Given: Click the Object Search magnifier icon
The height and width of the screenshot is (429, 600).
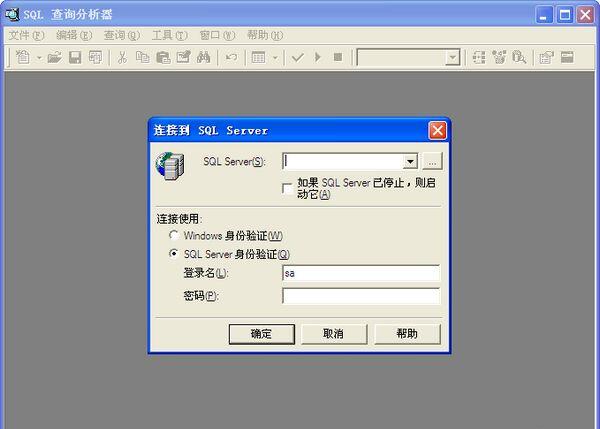Looking at the screenshot, I should pos(519,58).
